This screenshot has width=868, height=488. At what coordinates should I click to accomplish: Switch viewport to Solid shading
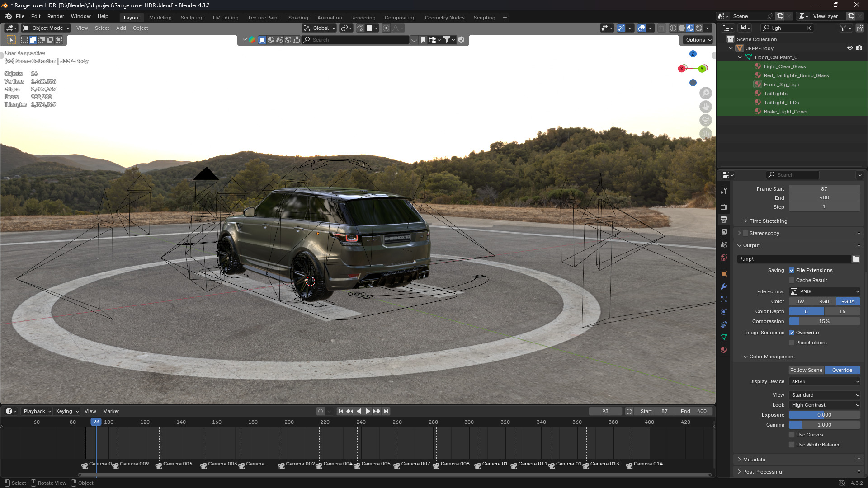pyautogui.click(x=682, y=28)
